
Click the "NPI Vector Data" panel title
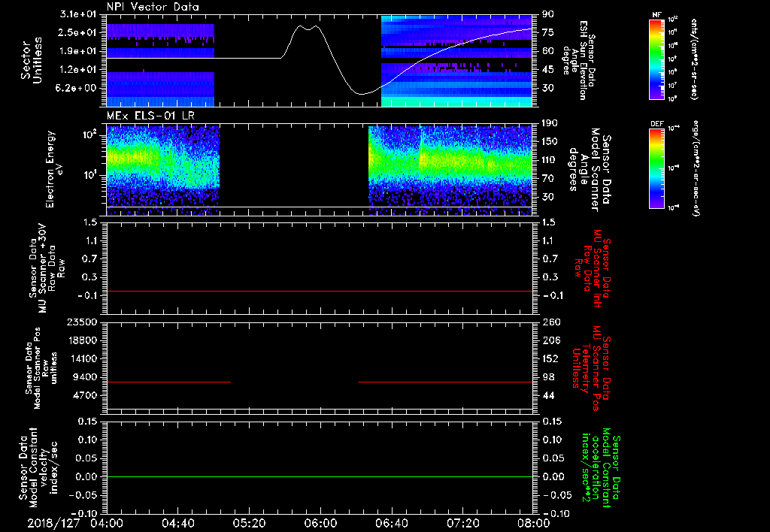(x=153, y=7)
